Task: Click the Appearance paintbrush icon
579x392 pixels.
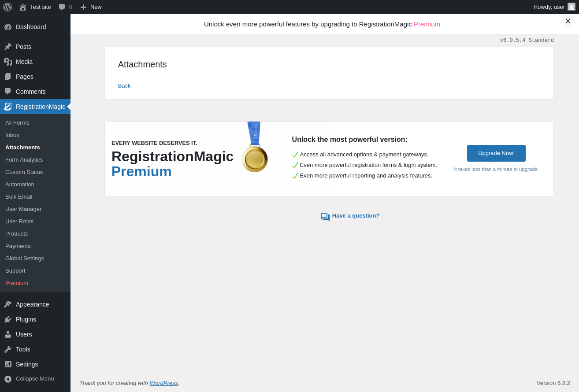Action: pos(8,304)
